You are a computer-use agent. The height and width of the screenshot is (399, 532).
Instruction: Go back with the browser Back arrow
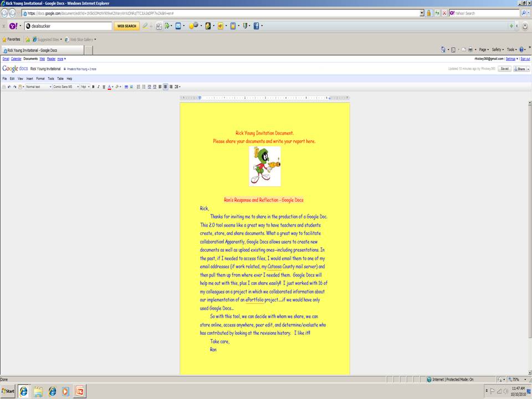(4, 13)
